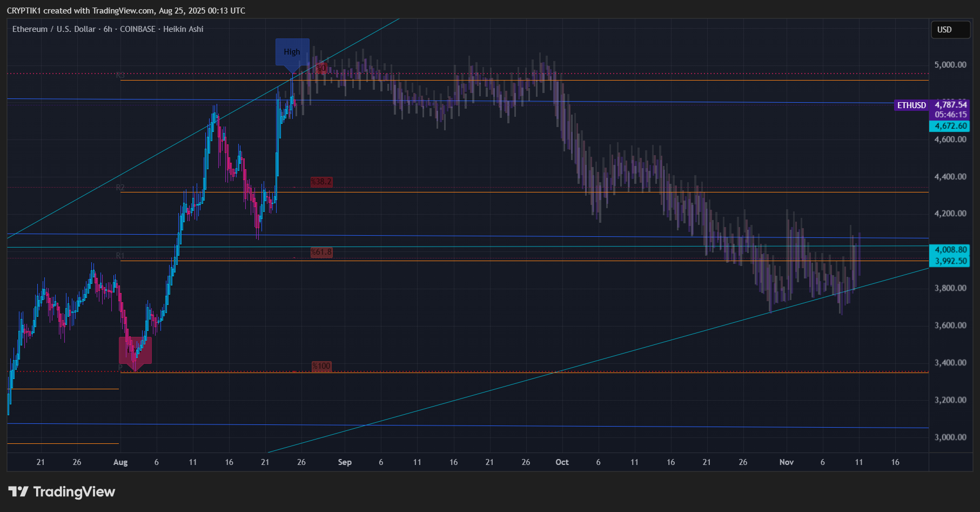
Task: Click the CRYPTIK1 created with TradingView.com header
Action: [x=126, y=11]
